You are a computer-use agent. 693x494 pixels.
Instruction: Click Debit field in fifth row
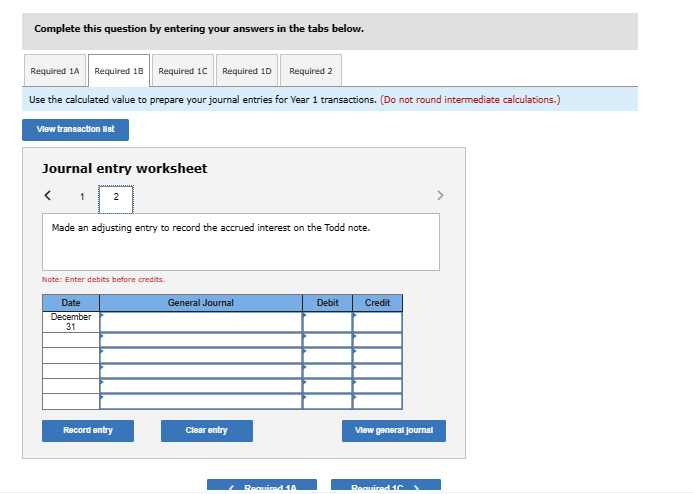coord(327,386)
